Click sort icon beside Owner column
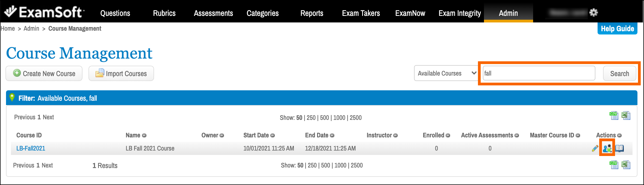This screenshot has width=644, height=185. (x=222, y=135)
